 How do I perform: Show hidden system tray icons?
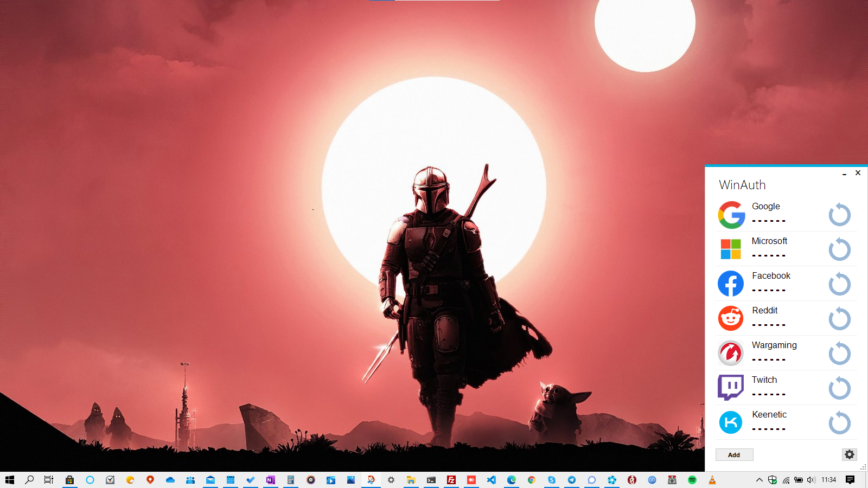coord(759,480)
